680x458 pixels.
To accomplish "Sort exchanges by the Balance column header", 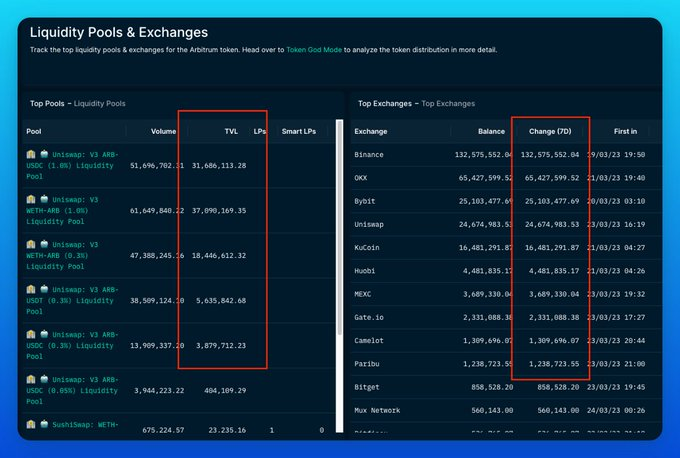I will point(491,131).
